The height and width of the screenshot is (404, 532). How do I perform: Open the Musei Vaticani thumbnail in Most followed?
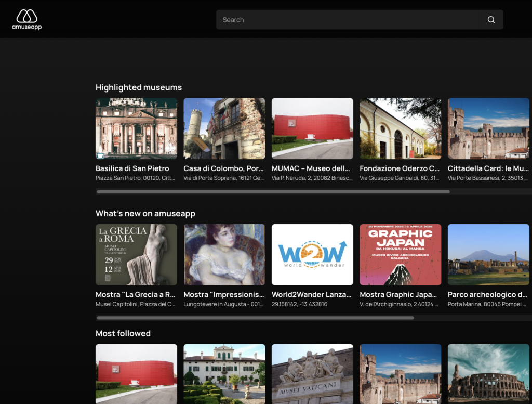tap(312, 374)
